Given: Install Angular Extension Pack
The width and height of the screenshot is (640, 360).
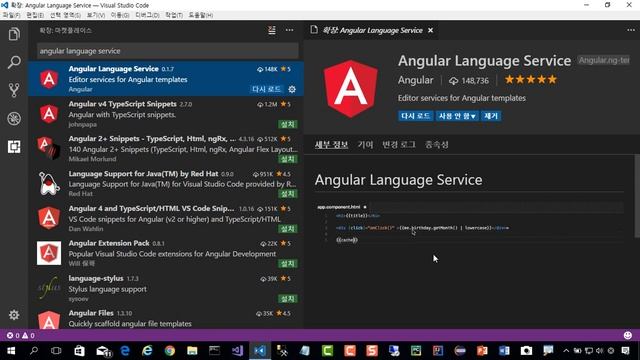Looking at the screenshot, I should [288, 264].
